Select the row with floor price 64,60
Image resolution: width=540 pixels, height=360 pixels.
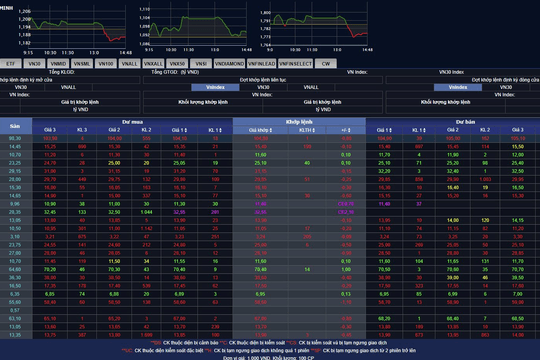270,269
